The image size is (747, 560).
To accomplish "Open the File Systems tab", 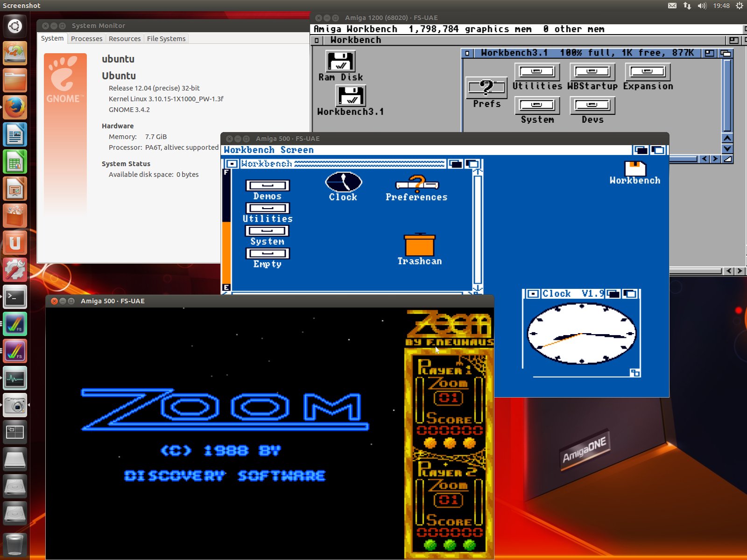I will click(x=166, y=39).
